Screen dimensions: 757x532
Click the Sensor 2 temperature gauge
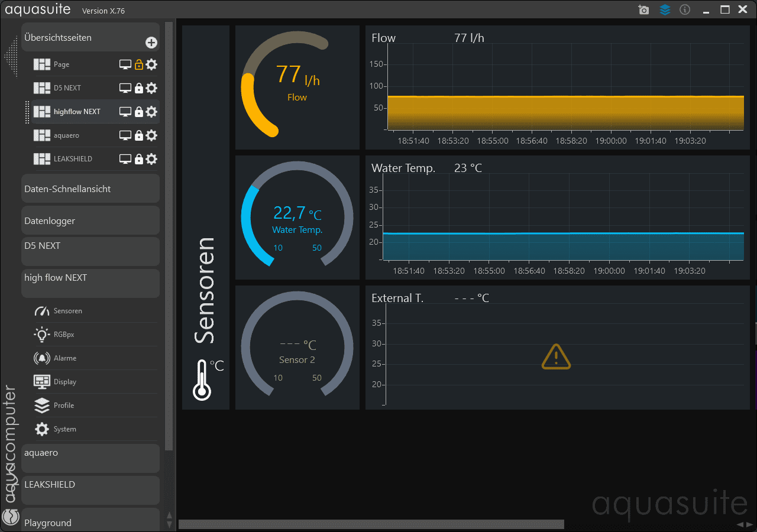pos(297,348)
